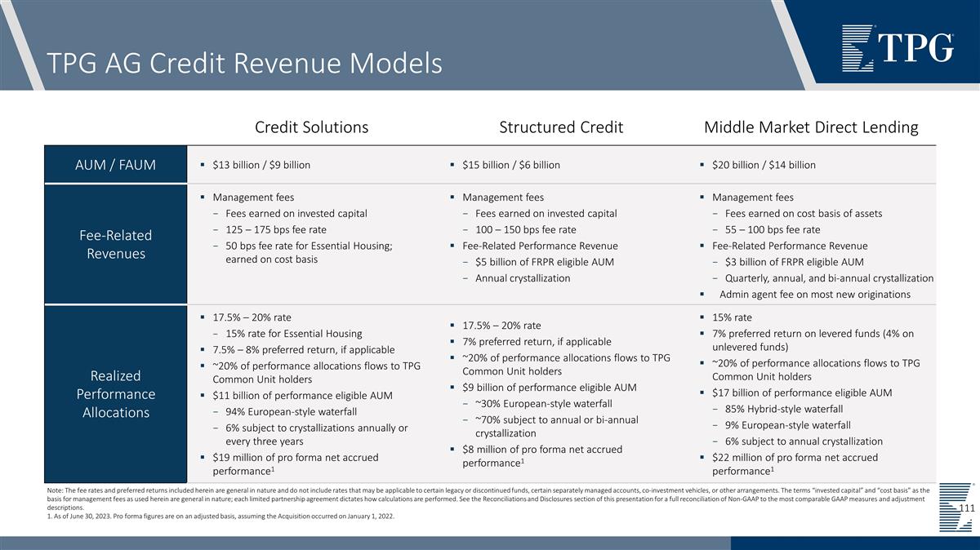Select the bullet beside $15 billion / $6 billion
980x550 pixels.
point(452,164)
